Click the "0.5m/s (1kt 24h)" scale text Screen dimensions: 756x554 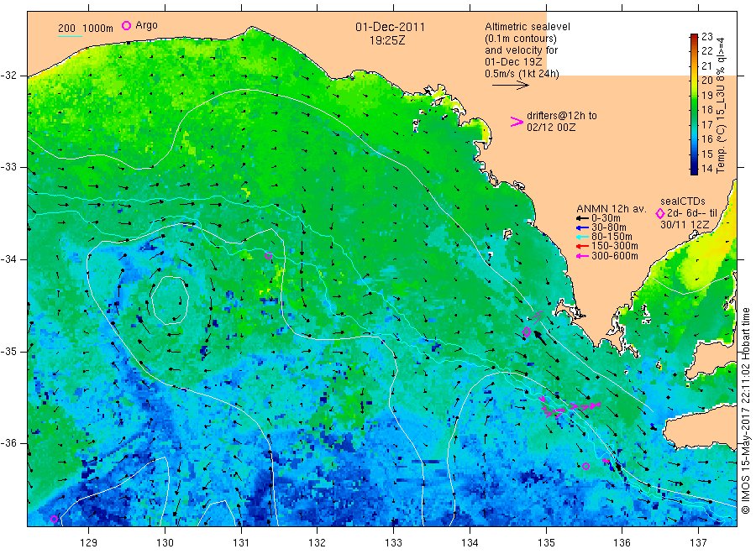tap(522, 74)
